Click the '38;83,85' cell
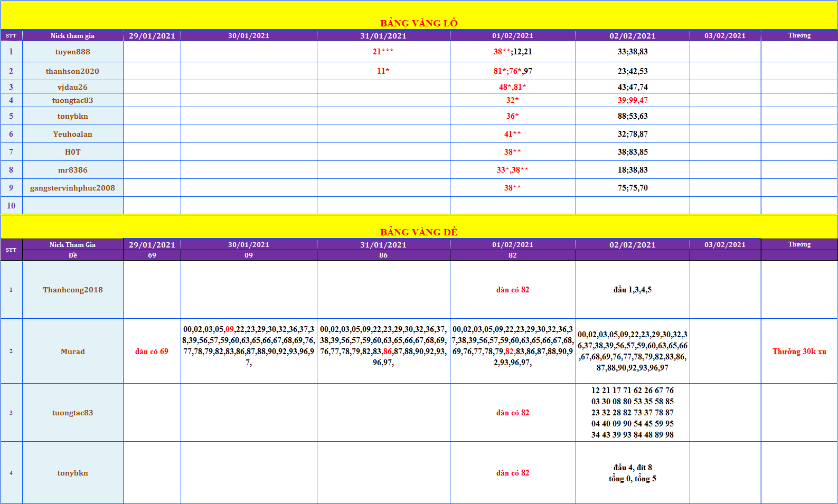838x504 pixels. [633, 152]
